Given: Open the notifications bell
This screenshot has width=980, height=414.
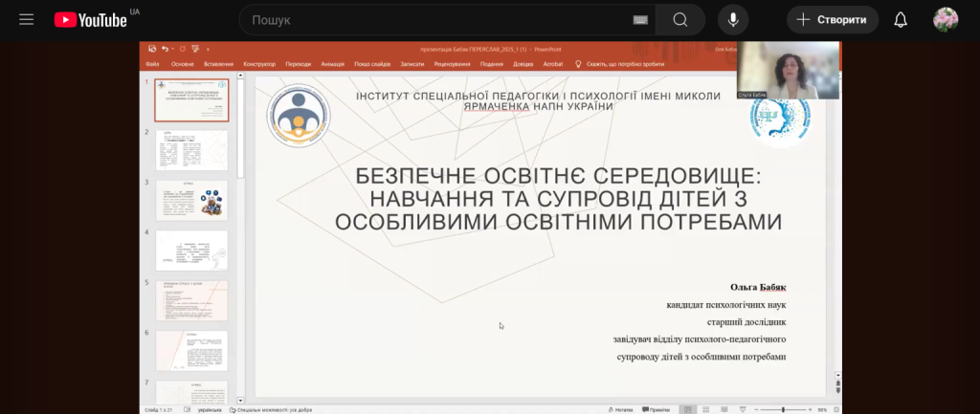Looking at the screenshot, I should click(900, 20).
